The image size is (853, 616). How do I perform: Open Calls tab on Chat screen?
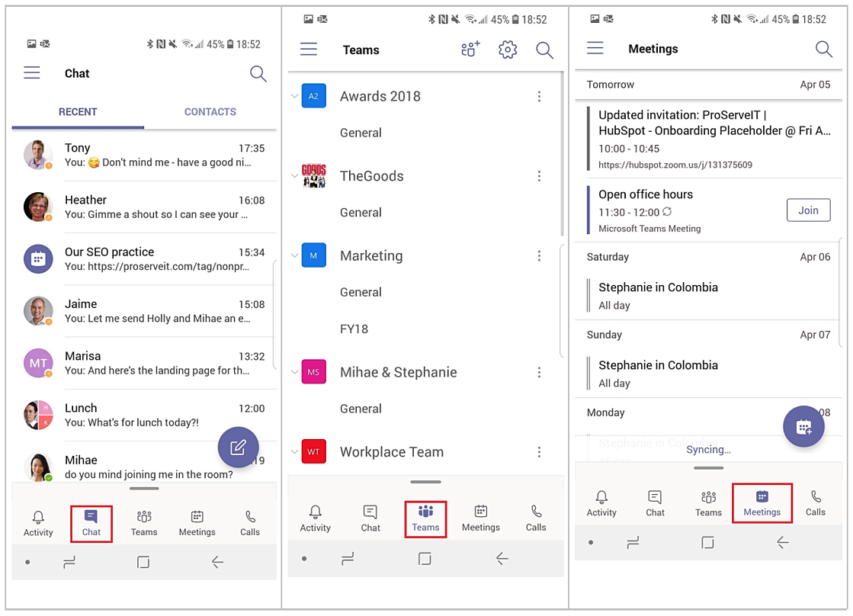tap(250, 524)
